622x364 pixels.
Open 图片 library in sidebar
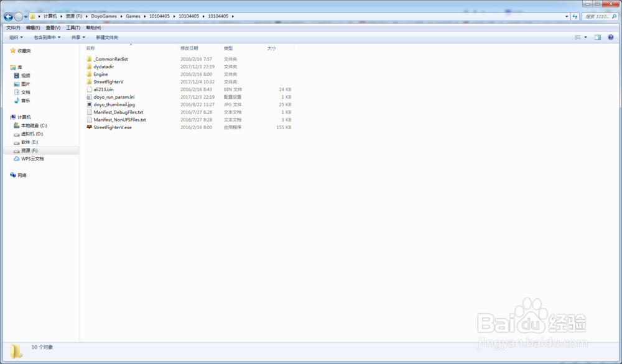[26, 84]
